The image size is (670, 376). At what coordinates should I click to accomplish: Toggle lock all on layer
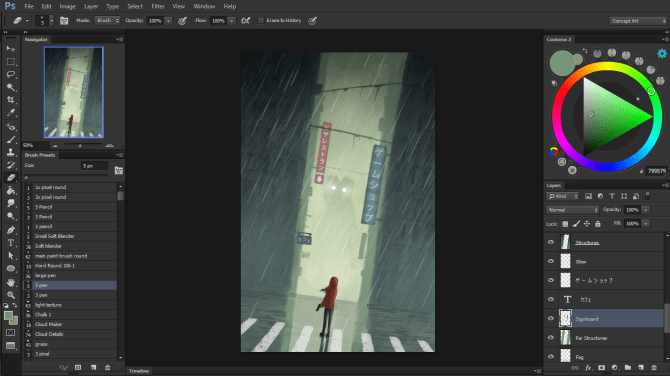point(598,223)
